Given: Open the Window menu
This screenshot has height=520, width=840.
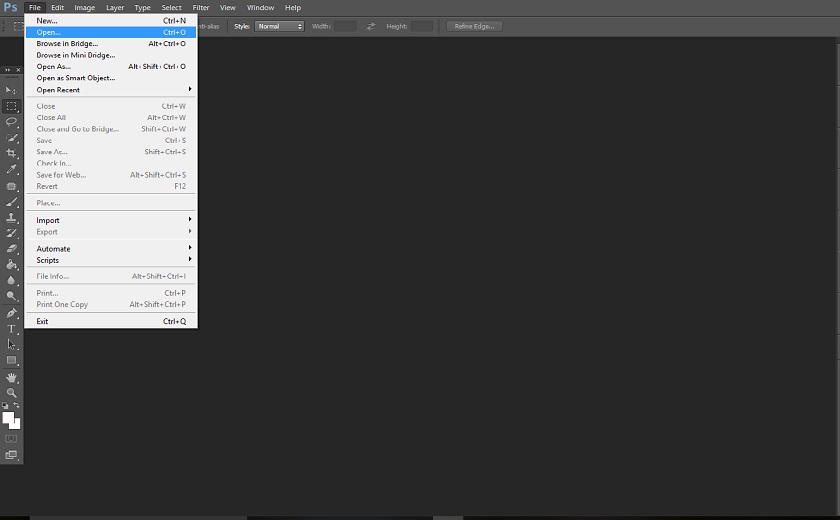Looking at the screenshot, I should (x=260, y=7).
